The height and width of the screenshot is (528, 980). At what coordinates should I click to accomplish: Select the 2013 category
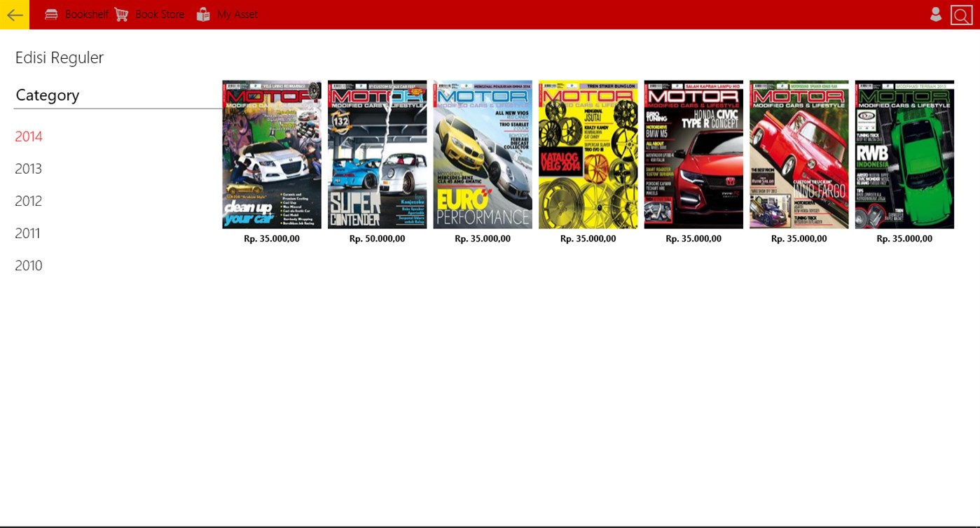point(29,169)
